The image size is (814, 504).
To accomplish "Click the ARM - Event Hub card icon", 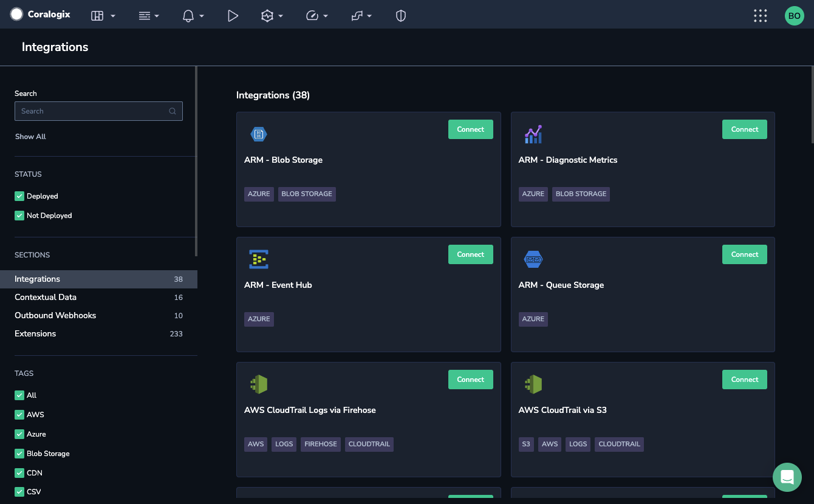I will [x=259, y=259].
